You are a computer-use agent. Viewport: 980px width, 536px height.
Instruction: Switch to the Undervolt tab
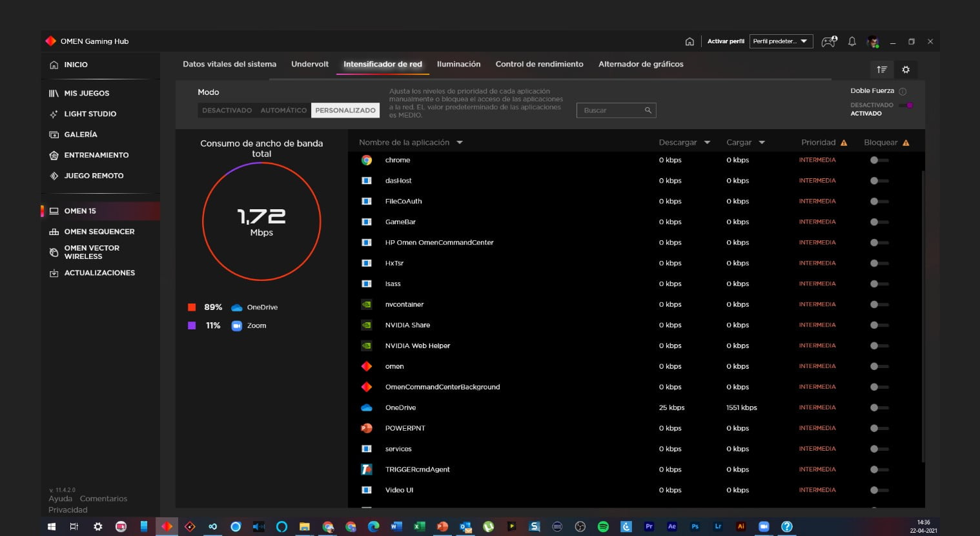tap(310, 64)
